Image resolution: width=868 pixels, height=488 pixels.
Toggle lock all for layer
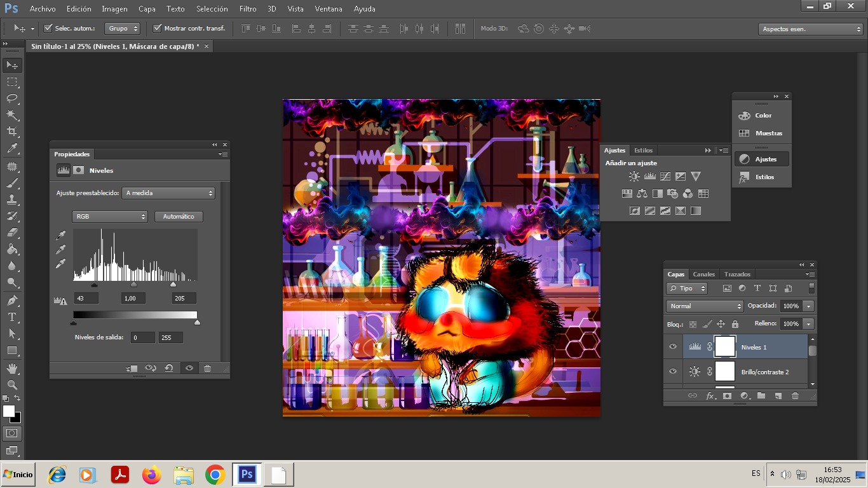pos(735,324)
